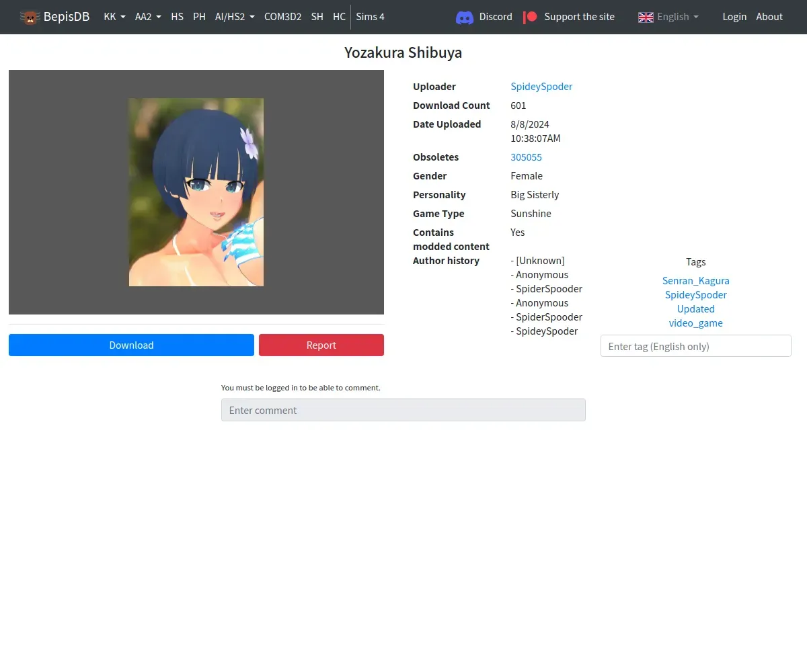This screenshot has width=807, height=672.
Task: Open the Discord link
Action: coord(496,17)
